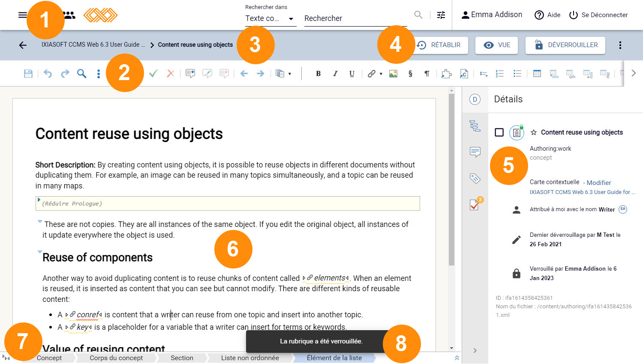Insert a list item
The width and height of the screenshot is (643, 364).
pos(484,74)
